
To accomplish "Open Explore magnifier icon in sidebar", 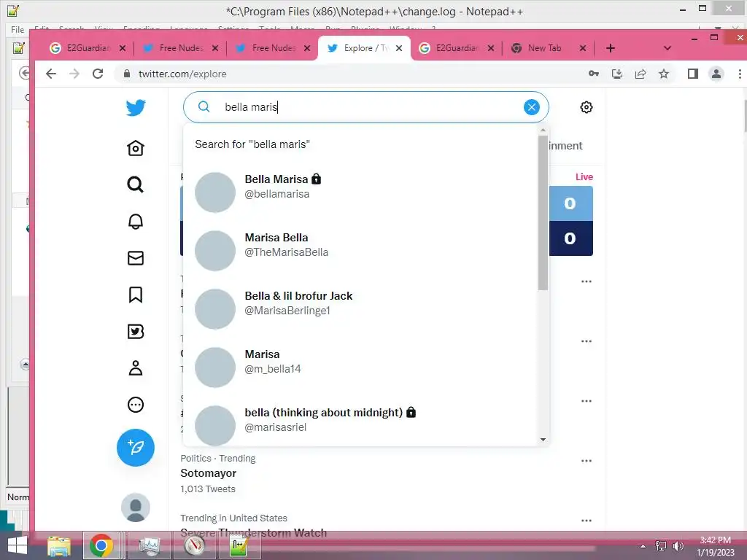I will 136,184.
